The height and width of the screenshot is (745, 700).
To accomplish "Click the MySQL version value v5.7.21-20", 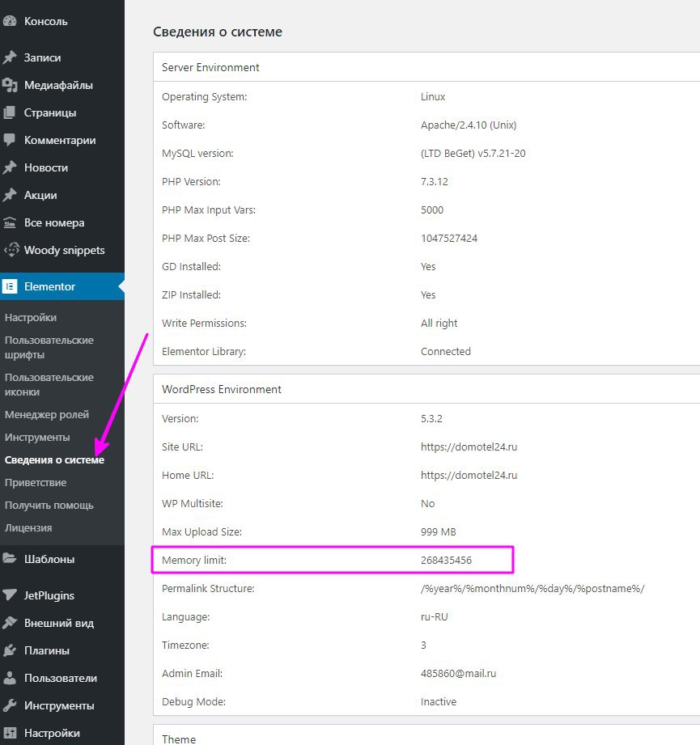I will tap(473, 154).
